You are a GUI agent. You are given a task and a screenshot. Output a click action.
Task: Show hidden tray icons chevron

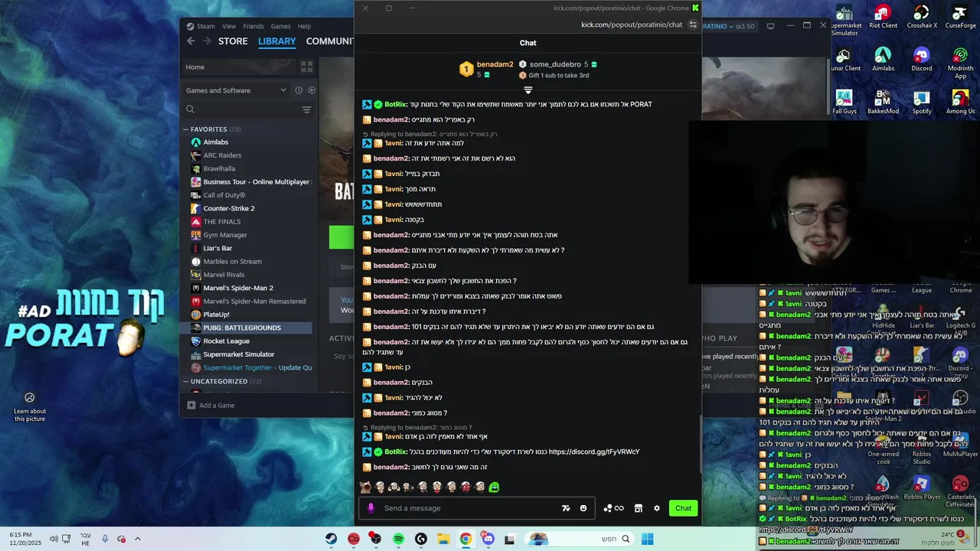(x=138, y=539)
